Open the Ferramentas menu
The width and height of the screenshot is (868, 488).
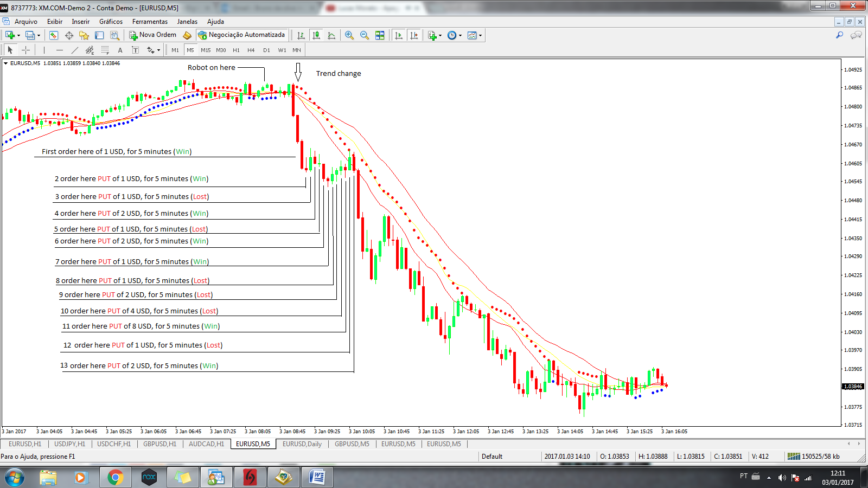click(x=150, y=22)
